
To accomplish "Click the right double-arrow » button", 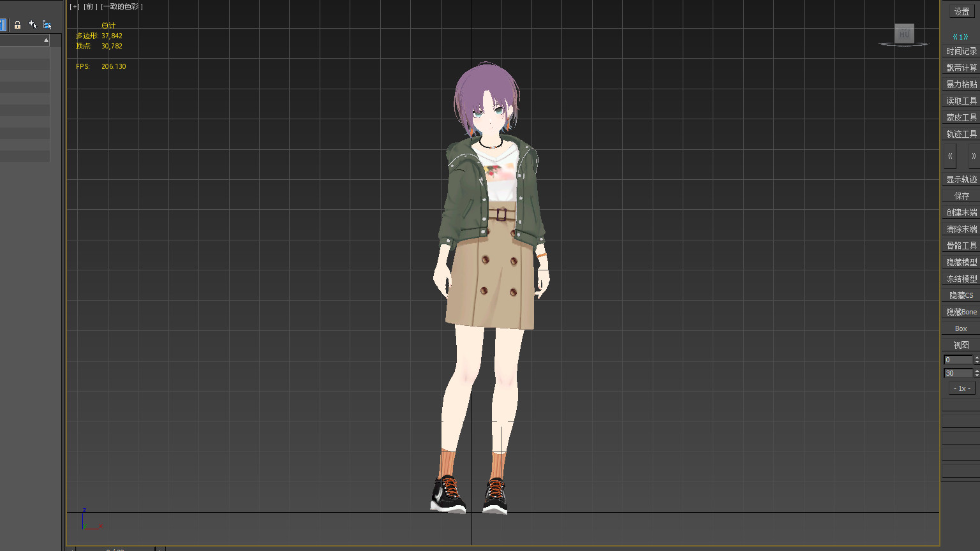I will (x=973, y=156).
